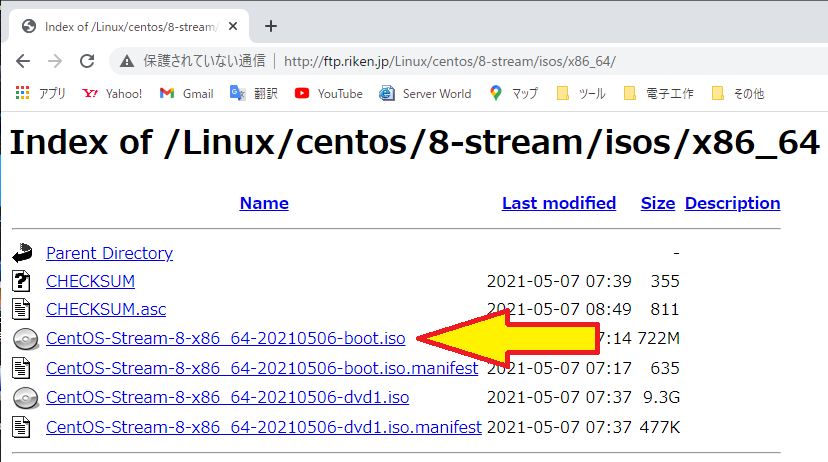
Task: Click the 355 size value of CHECKSUM
Action: (665, 281)
